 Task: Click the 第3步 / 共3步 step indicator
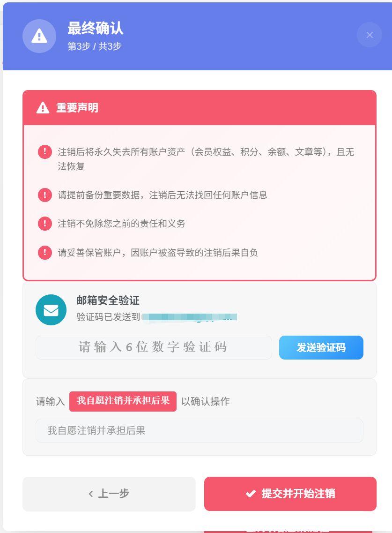click(x=95, y=46)
